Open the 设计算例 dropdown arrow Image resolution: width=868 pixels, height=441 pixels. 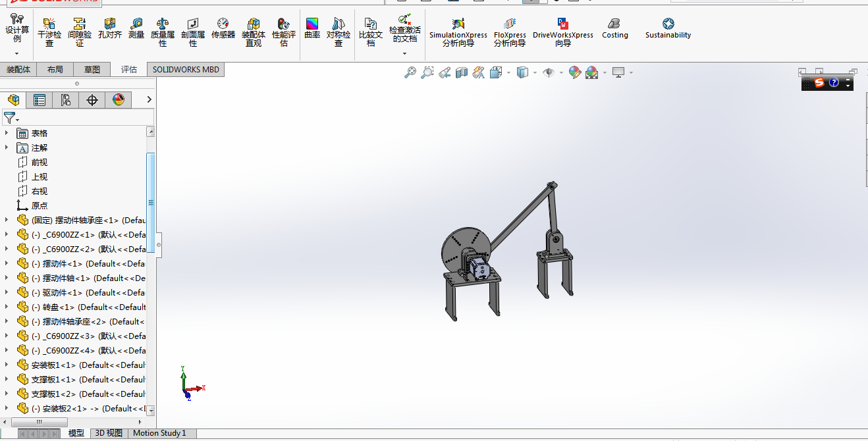click(x=17, y=53)
